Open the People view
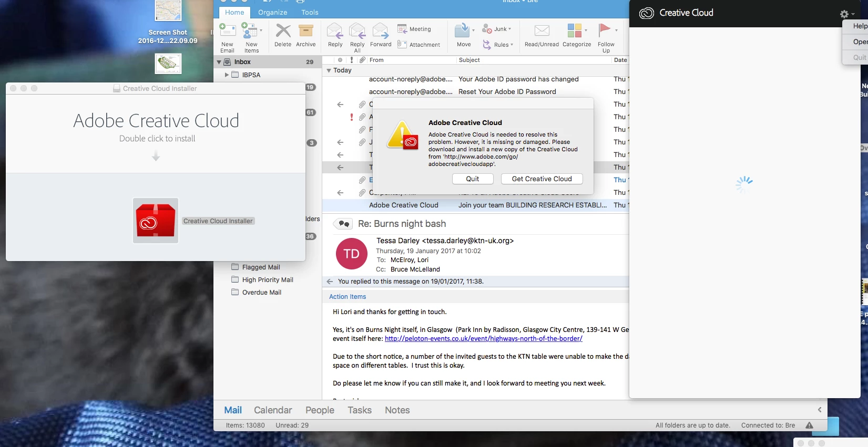The height and width of the screenshot is (447, 868). tap(320, 410)
